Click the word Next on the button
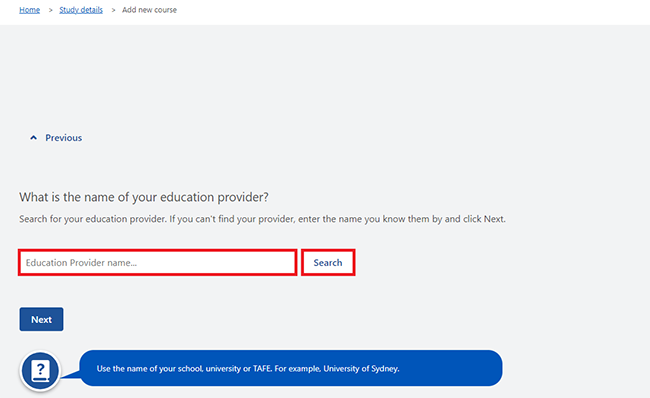The height and width of the screenshot is (398, 650). (x=41, y=320)
